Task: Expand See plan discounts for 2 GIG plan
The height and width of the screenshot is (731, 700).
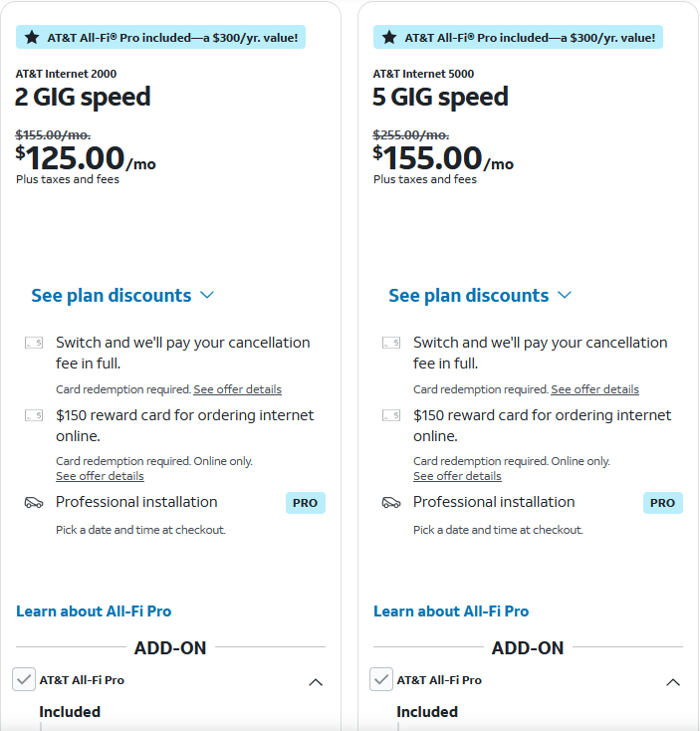Action: pos(122,296)
